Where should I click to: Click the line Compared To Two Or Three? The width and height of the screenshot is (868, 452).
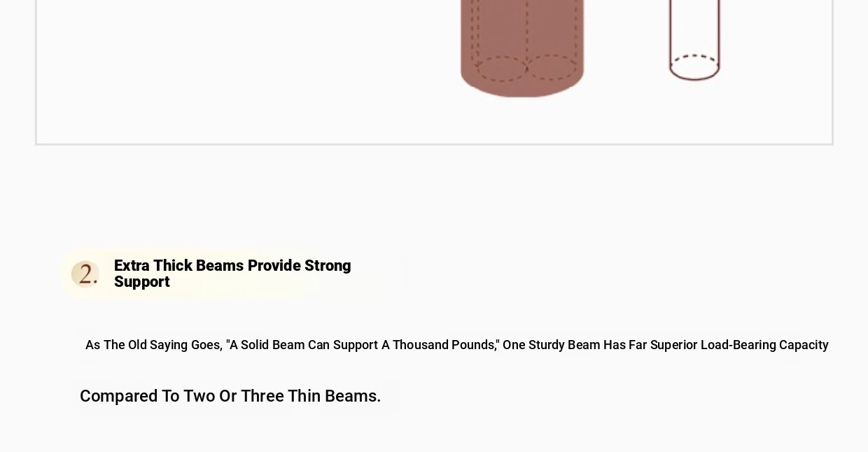(x=230, y=396)
